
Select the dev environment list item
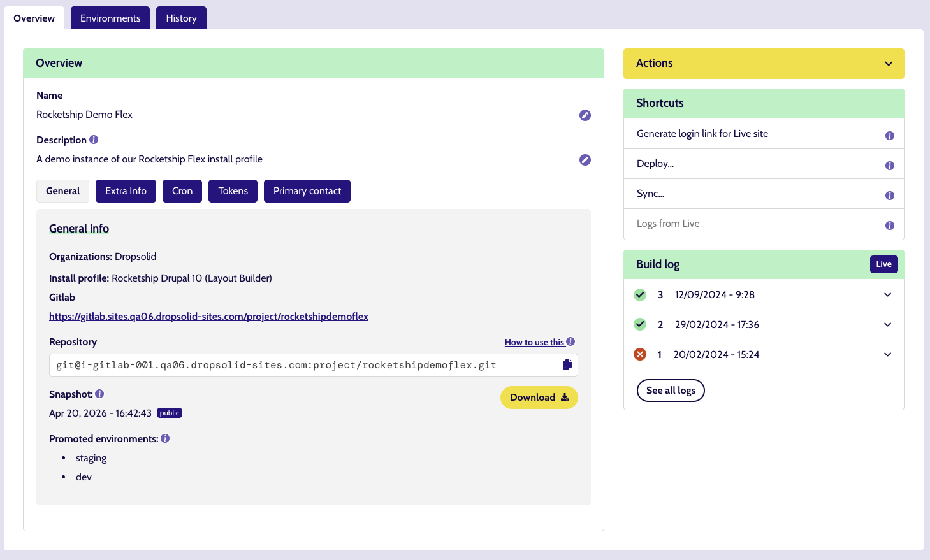coord(84,477)
